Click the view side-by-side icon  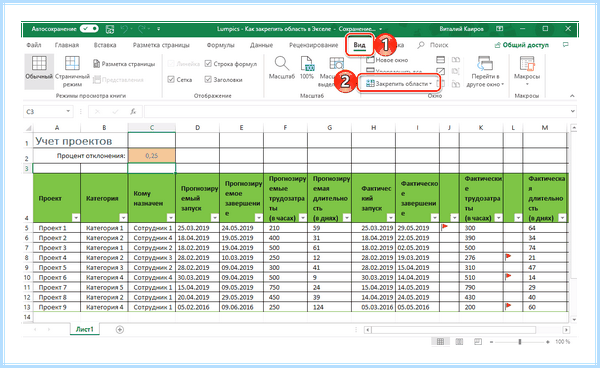click(x=455, y=60)
